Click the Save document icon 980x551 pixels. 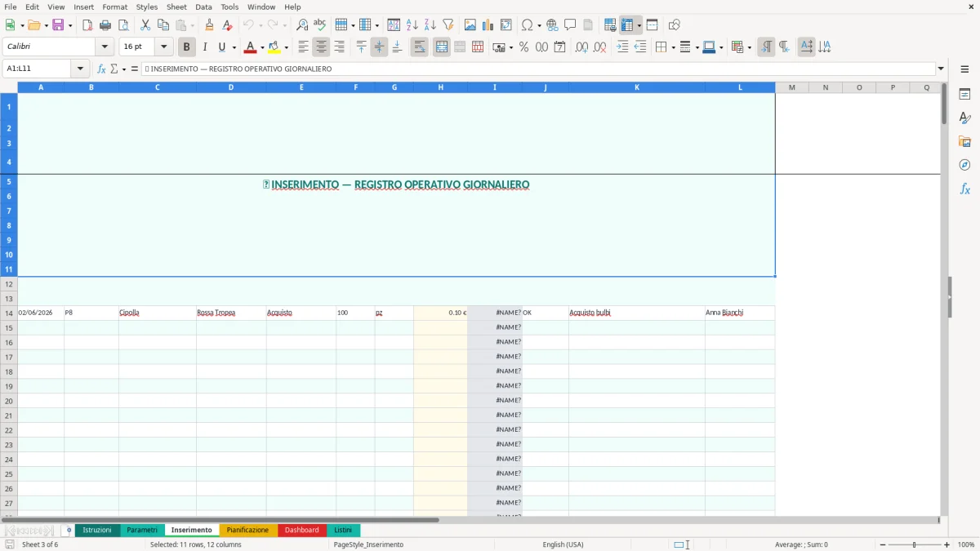[x=58, y=25]
